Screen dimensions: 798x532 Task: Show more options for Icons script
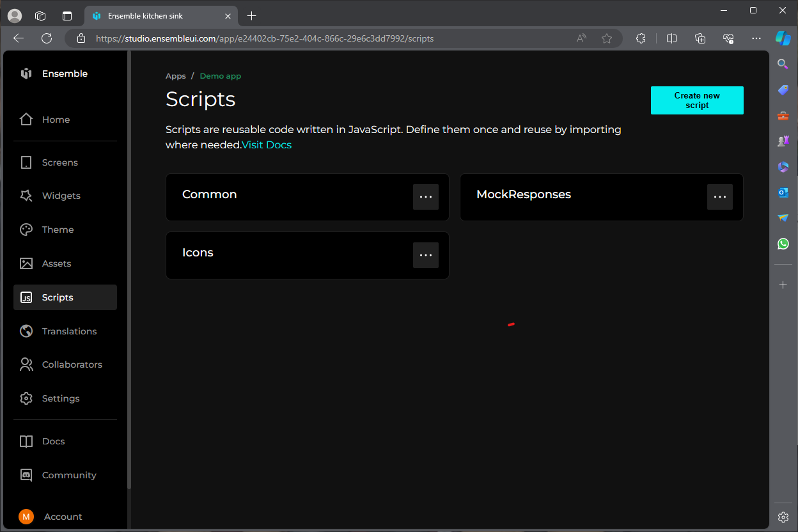point(426,255)
